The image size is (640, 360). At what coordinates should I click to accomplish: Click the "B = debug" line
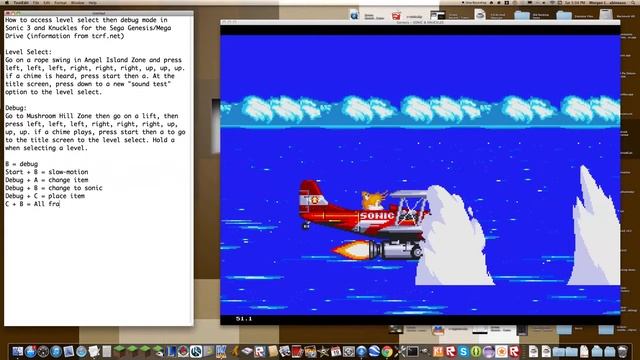22,164
